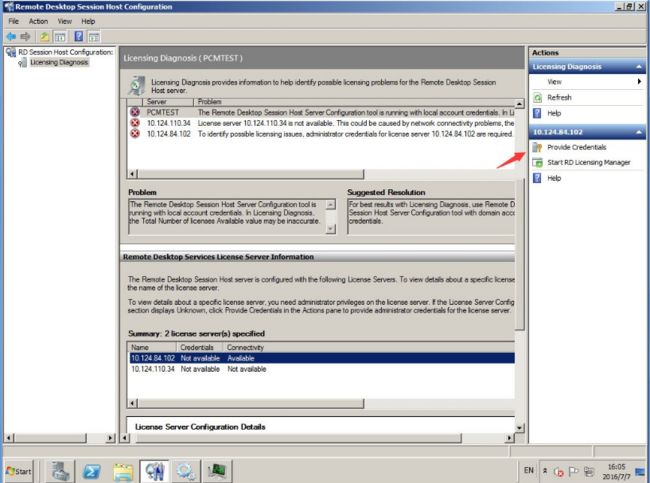Click the error icon beside 10.124.110.34 problem row
This screenshot has width=650, height=483.
(x=135, y=123)
